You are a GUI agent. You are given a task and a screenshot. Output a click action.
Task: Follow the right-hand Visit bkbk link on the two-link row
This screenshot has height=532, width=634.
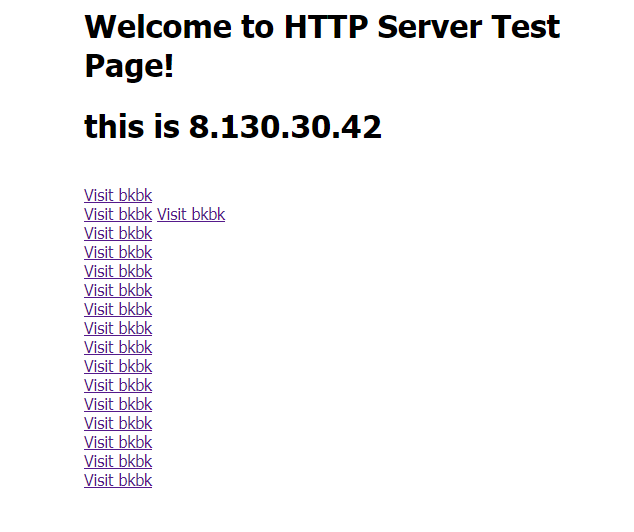[191, 214]
